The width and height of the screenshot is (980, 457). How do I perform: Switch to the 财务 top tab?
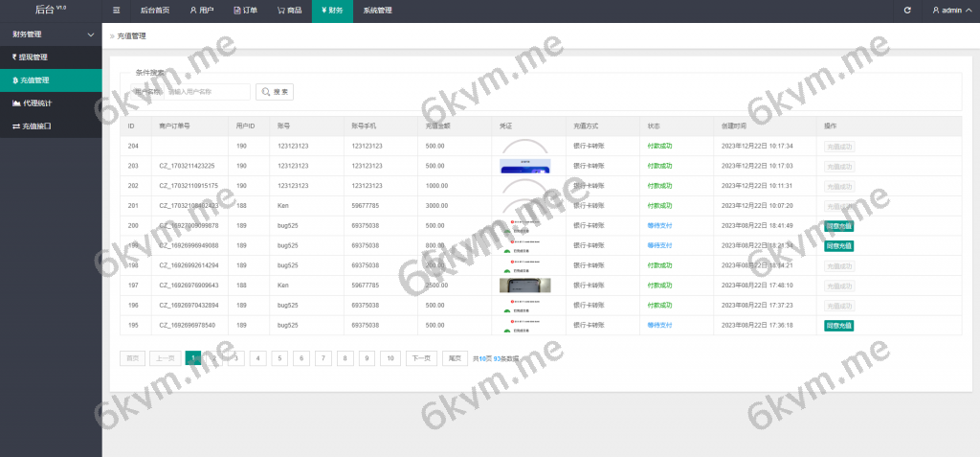click(331, 11)
